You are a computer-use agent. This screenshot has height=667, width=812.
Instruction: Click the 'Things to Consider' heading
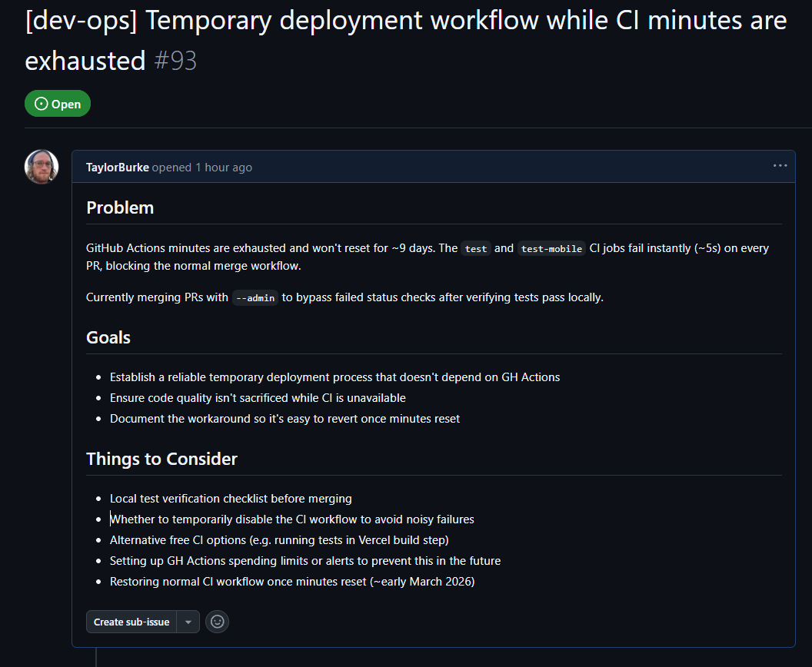point(161,459)
